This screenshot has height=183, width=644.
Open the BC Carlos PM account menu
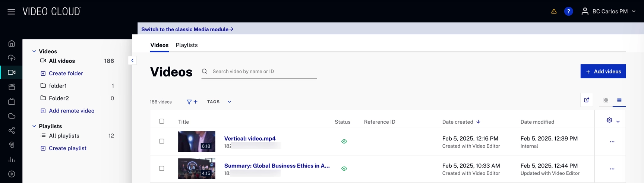click(x=609, y=12)
